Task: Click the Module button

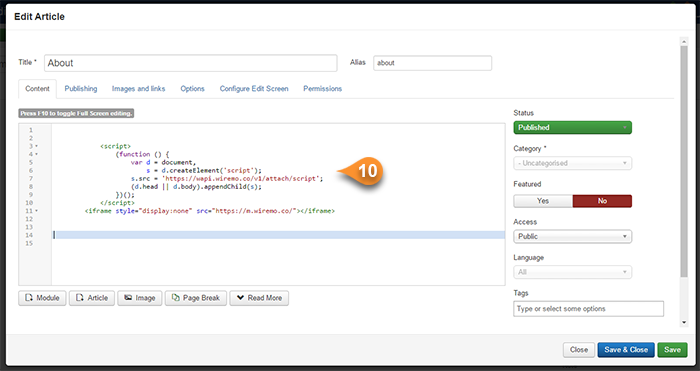Action: (x=42, y=298)
